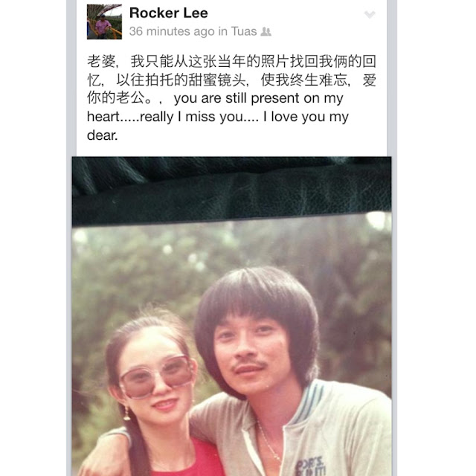Screen dimensions: 476x476
Task: Click the second Chinese line starting 忆
Action: point(231,80)
